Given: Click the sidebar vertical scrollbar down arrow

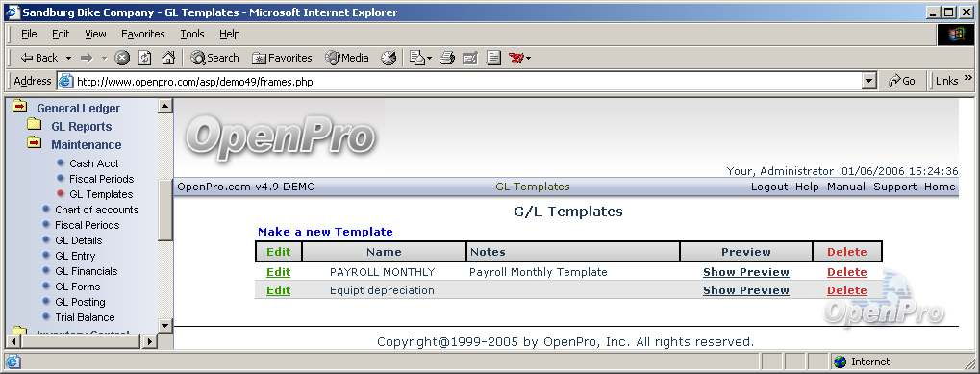Looking at the screenshot, I should pos(165,325).
